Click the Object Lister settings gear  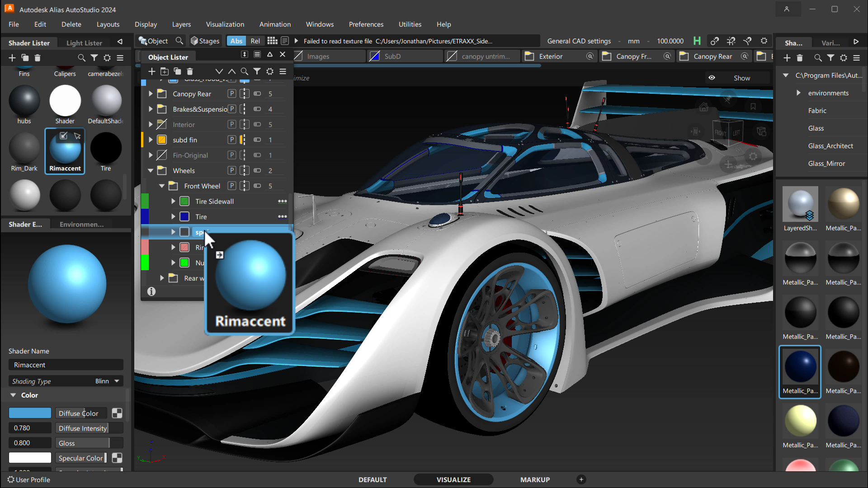(x=270, y=71)
